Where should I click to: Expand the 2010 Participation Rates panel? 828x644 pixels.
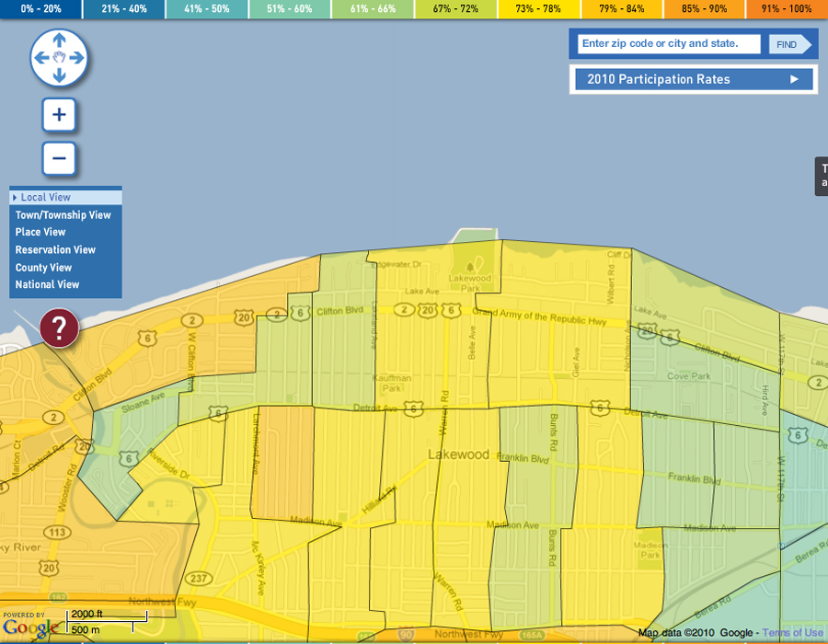[x=693, y=79]
